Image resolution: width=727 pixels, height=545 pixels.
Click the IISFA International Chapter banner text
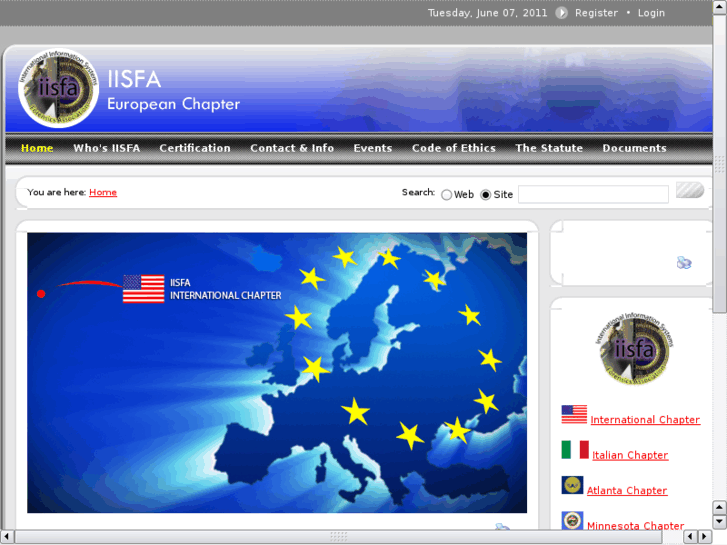coord(225,289)
